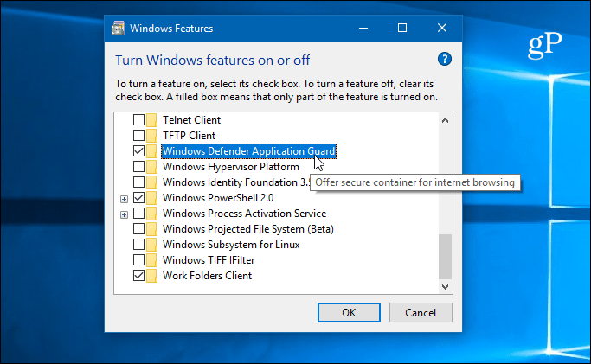Check Windows Process Activation Service checkbox
This screenshot has width=591, height=364.
click(x=138, y=213)
